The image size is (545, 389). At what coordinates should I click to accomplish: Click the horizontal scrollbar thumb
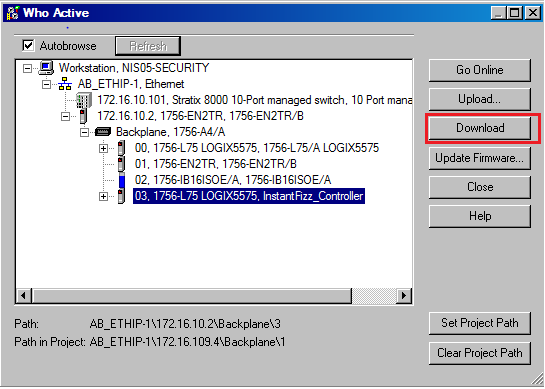192,296
